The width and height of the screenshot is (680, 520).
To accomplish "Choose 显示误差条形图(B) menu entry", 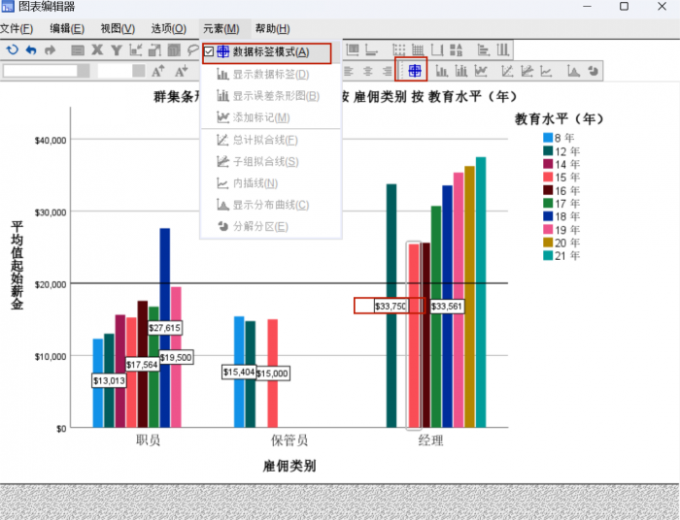I will 271,96.
